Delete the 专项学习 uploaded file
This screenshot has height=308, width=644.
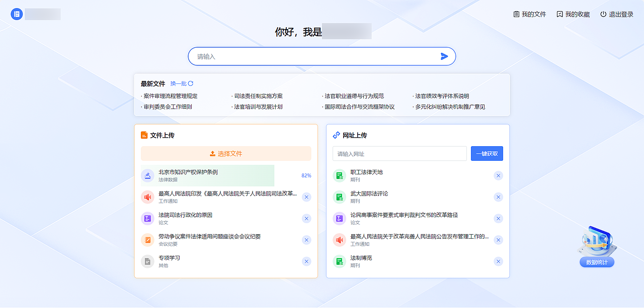306,261
